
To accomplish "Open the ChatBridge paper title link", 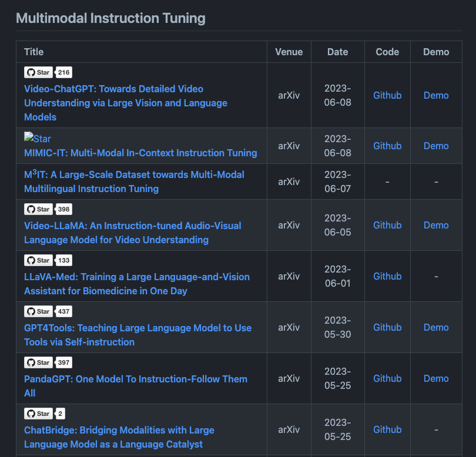I will tap(119, 437).
